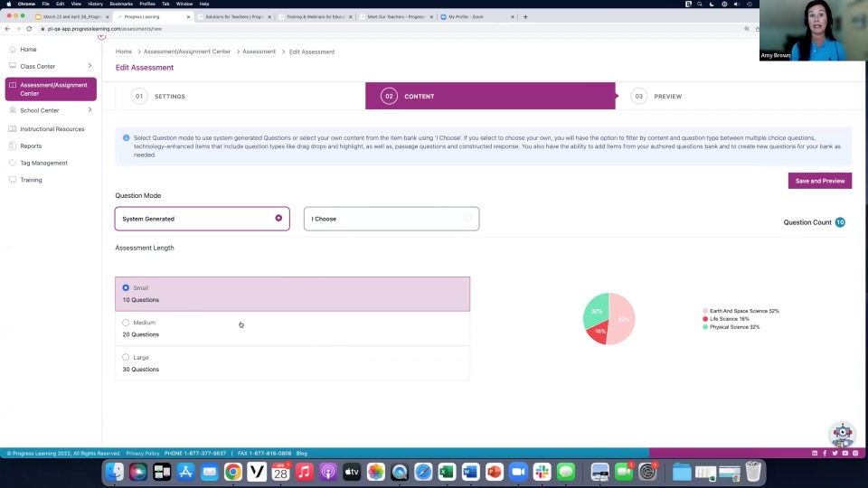Click the Save and Preview button
This screenshot has width=868, height=488.
click(x=820, y=181)
